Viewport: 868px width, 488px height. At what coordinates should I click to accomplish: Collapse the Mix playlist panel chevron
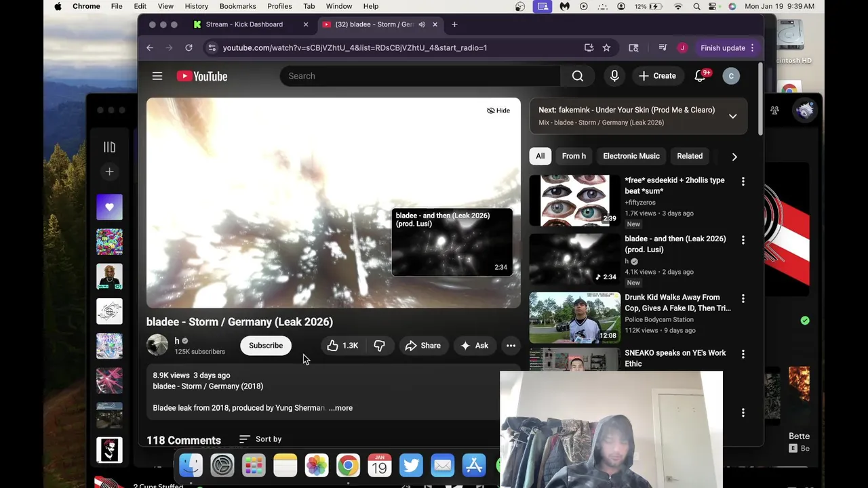(x=732, y=116)
